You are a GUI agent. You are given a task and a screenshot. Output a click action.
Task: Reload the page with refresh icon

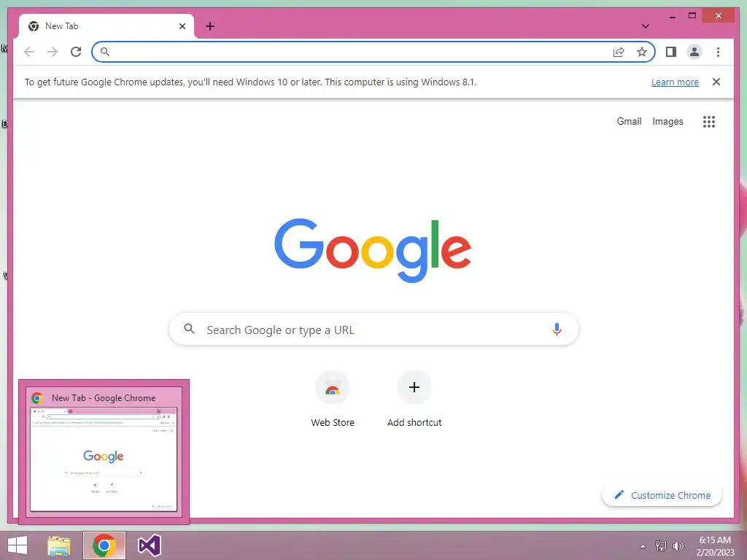point(76,52)
